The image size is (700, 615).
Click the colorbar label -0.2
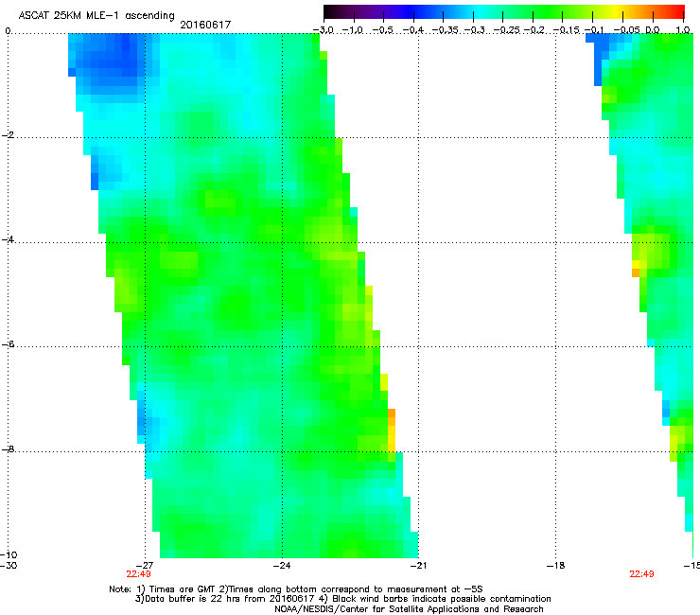[534, 30]
